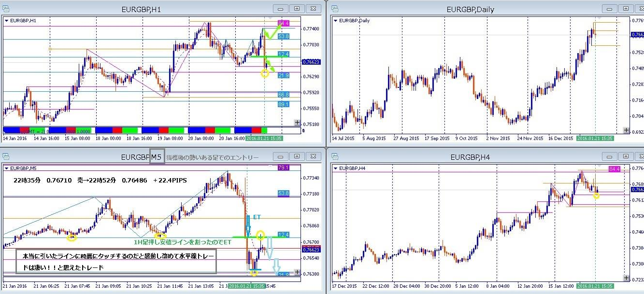The width and height of the screenshot is (644, 294).
Task: Maximize the EURGBP,H1 chart window
Action: (297, 9)
